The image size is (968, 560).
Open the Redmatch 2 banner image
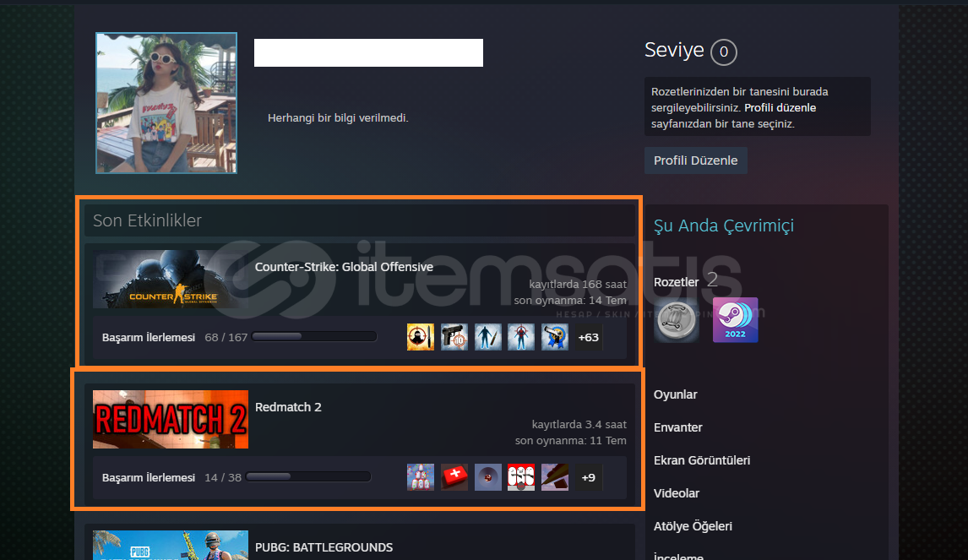pos(171,419)
